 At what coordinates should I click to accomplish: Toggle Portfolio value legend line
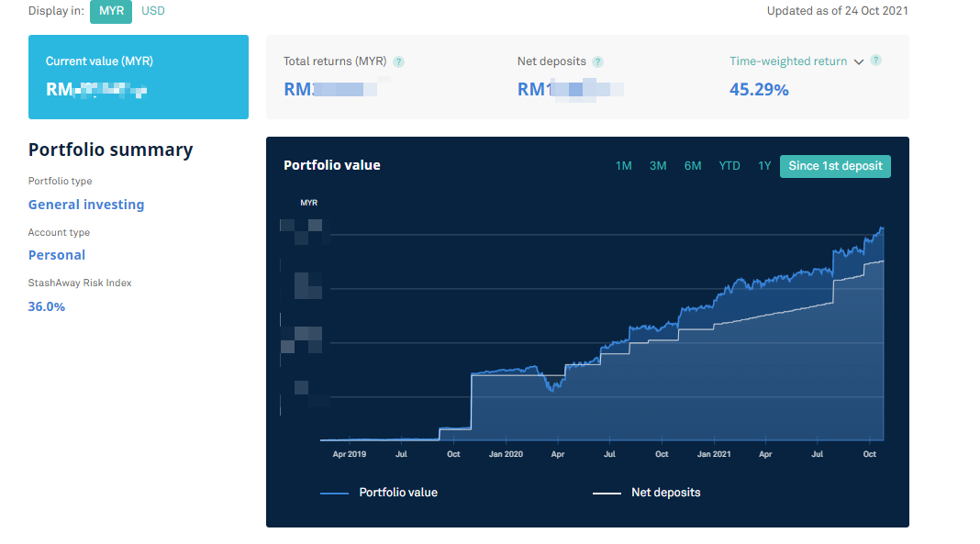(379, 493)
